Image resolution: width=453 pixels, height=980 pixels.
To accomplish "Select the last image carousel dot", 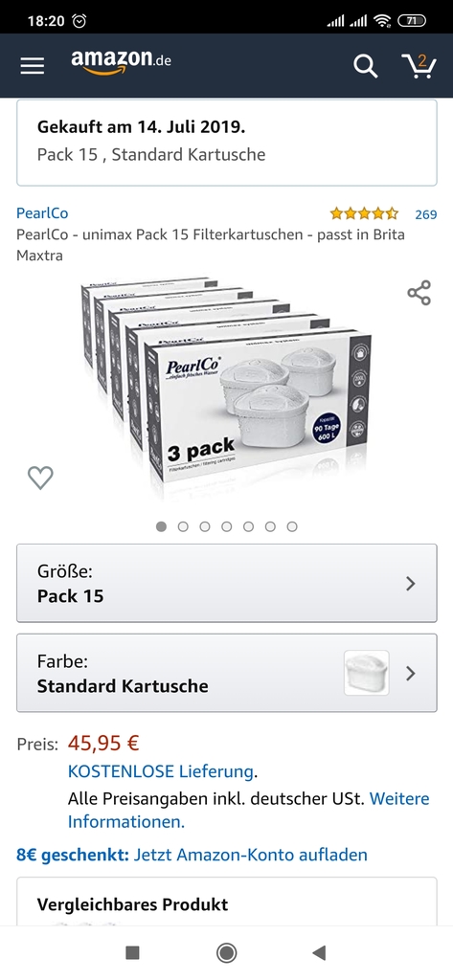I will point(292,527).
